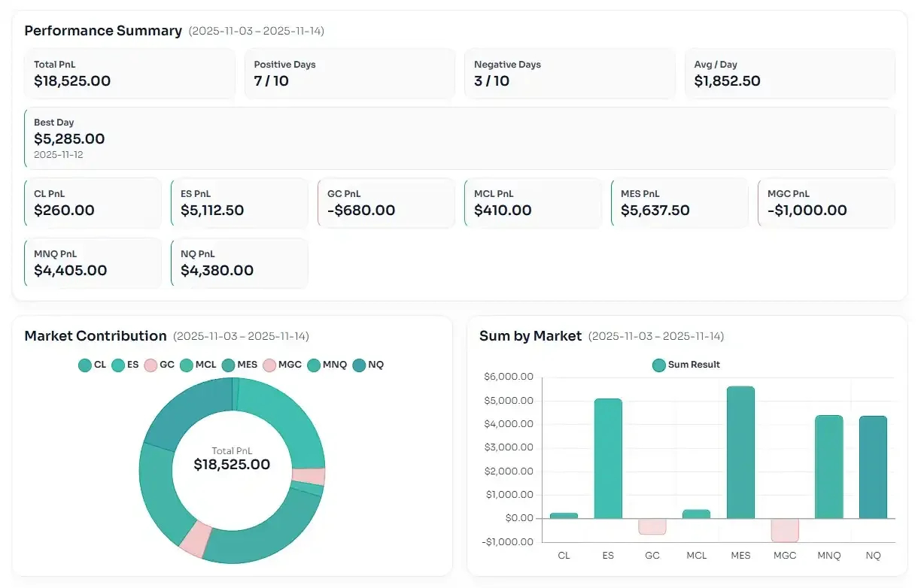Image resolution: width=921 pixels, height=588 pixels.
Task: Select the Performance Summary heading
Action: (103, 31)
